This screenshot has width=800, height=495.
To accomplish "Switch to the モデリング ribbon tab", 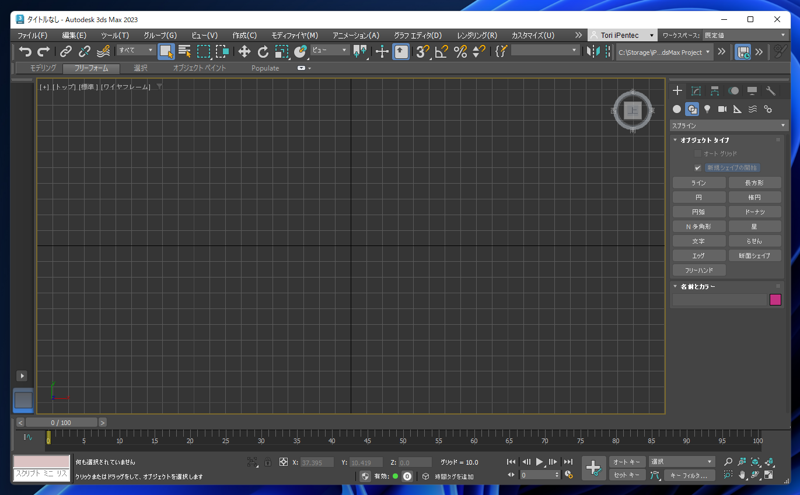I will (43, 68).
